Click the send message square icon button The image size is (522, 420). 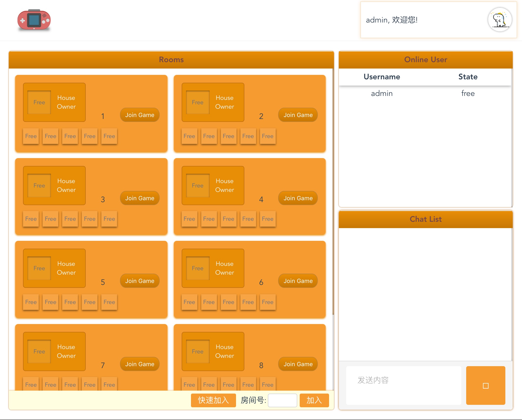pos(486,385)
